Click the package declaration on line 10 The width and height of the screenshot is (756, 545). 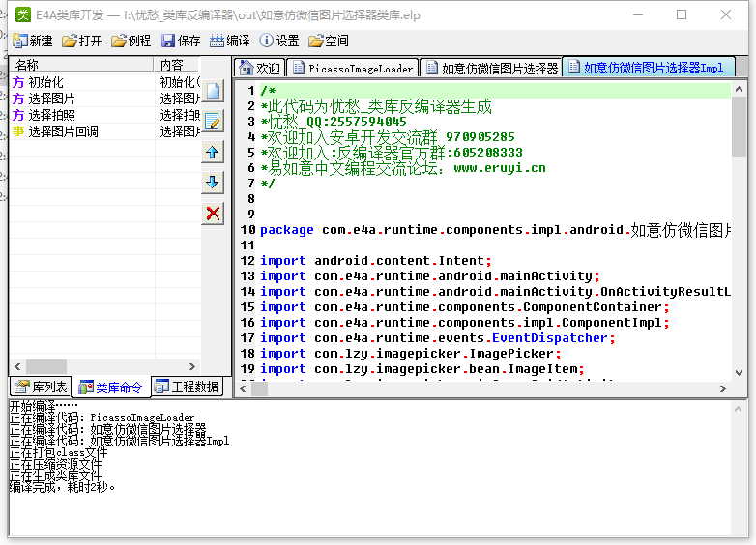(496, 230)
